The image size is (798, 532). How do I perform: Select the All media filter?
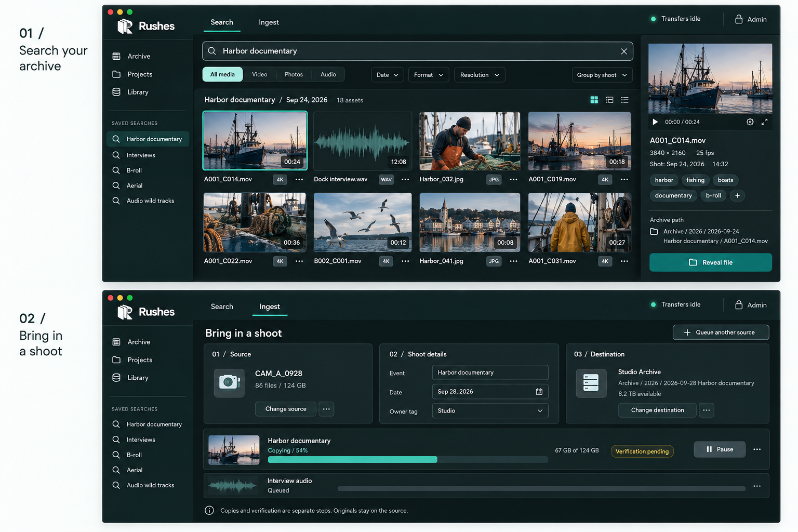tap(222, 74)
